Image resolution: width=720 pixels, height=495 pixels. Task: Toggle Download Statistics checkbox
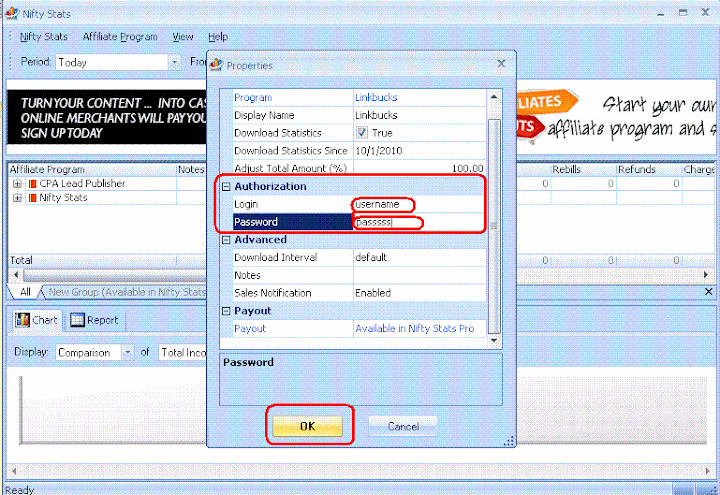coord(362,133)
